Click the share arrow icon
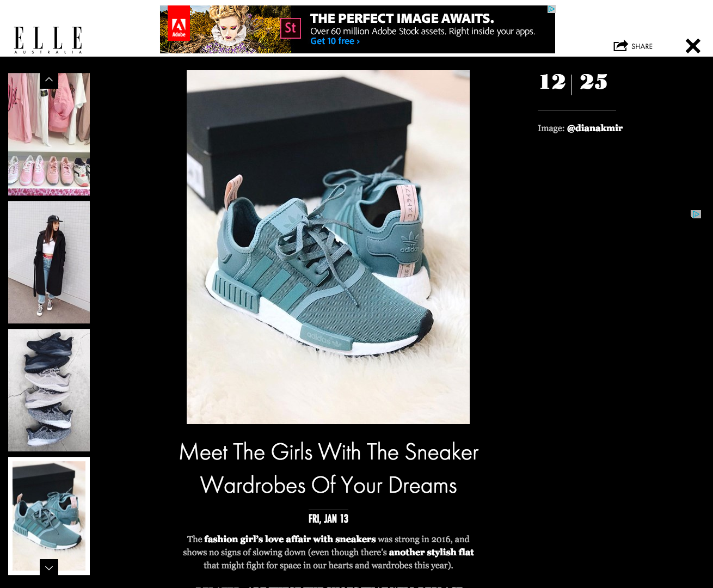Screen dimensions: 713x588 click(x=620, y=46)
